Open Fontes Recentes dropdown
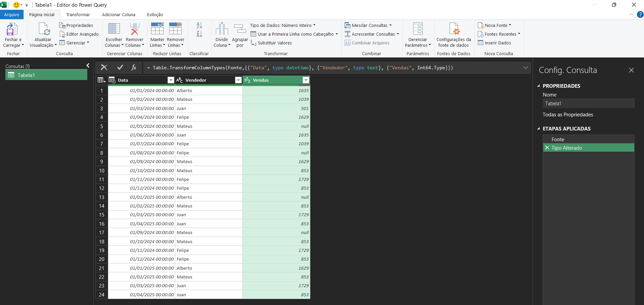Screen dimensions: 644x305 pyautogui.click(x=499, y=34)
